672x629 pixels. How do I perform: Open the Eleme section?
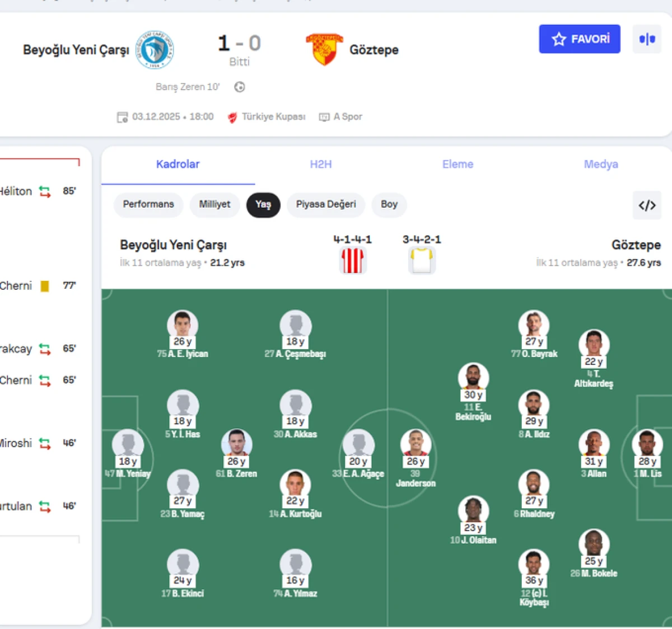coord(458,164)
